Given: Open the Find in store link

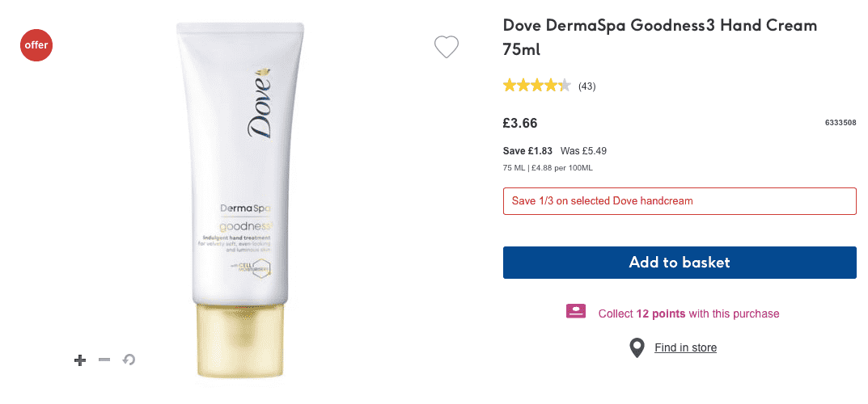Looking at the screenshot, I should click(685, 347).
